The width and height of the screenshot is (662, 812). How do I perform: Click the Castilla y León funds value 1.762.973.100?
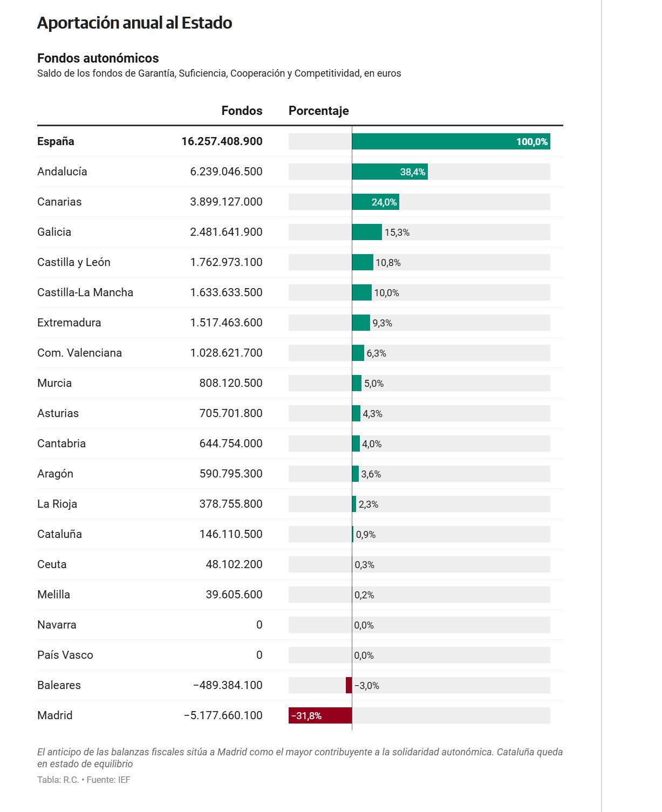click(226, 262)
